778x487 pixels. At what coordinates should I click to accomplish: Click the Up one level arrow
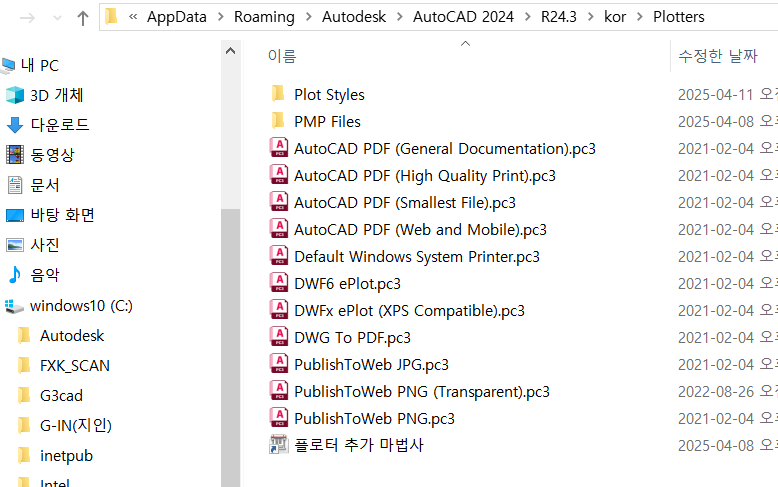click(x=83, y=18)
